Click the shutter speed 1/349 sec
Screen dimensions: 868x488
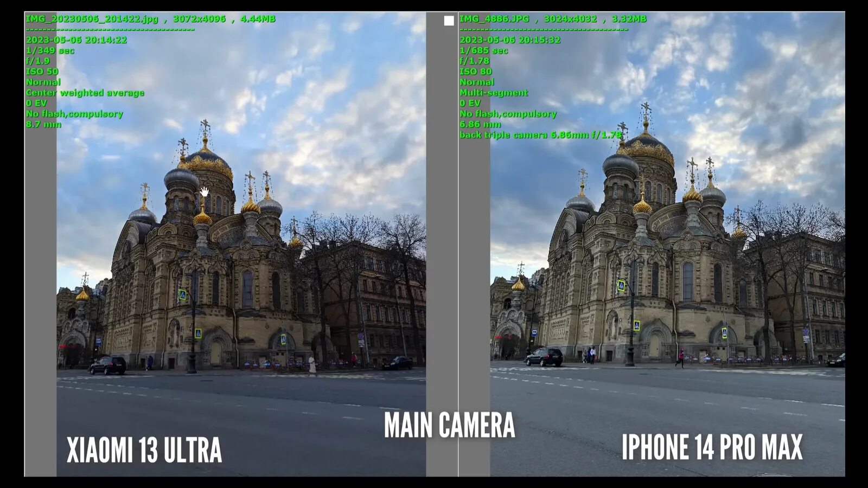click(x=50, y=50)
